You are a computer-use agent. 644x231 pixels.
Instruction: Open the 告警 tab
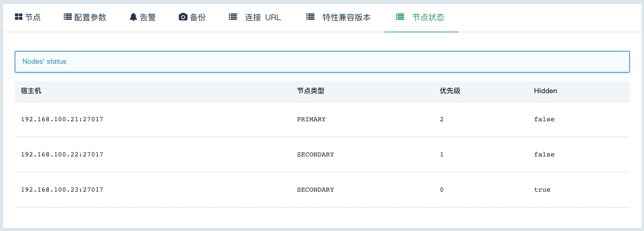tap(148, 17)
